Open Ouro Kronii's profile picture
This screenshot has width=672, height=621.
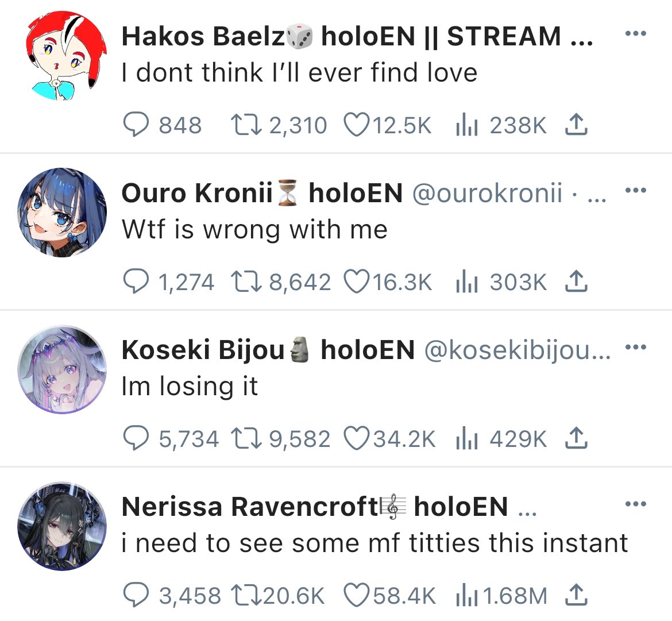[x=61, y=213]
